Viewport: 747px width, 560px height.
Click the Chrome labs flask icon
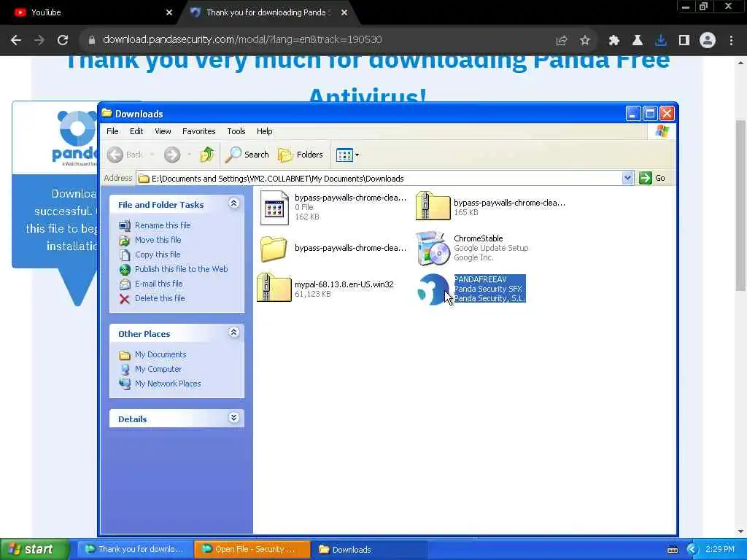pos(637,41)
